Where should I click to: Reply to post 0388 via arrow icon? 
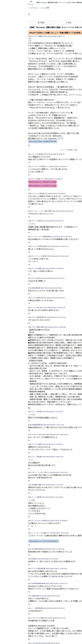(29, 252)
